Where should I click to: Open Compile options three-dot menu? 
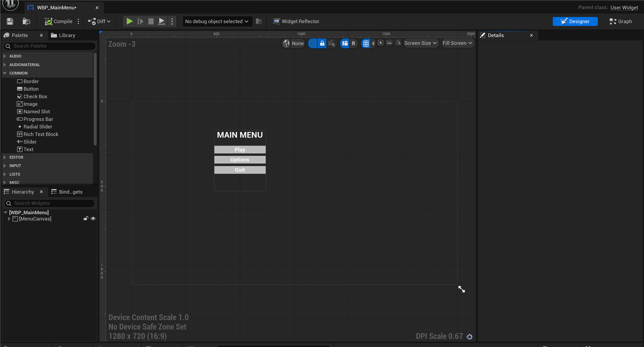pyautogui.click(x=78, y=21)
